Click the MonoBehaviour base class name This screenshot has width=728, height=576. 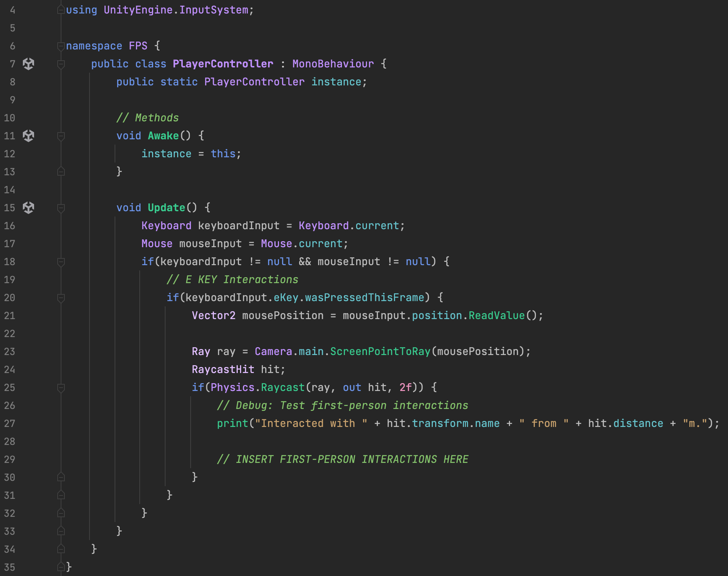click(333, 64)
